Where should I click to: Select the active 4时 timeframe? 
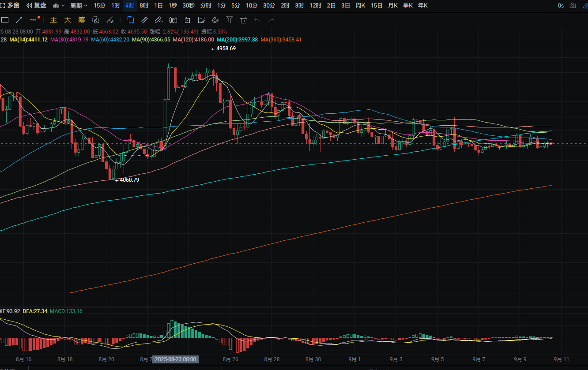129,6
